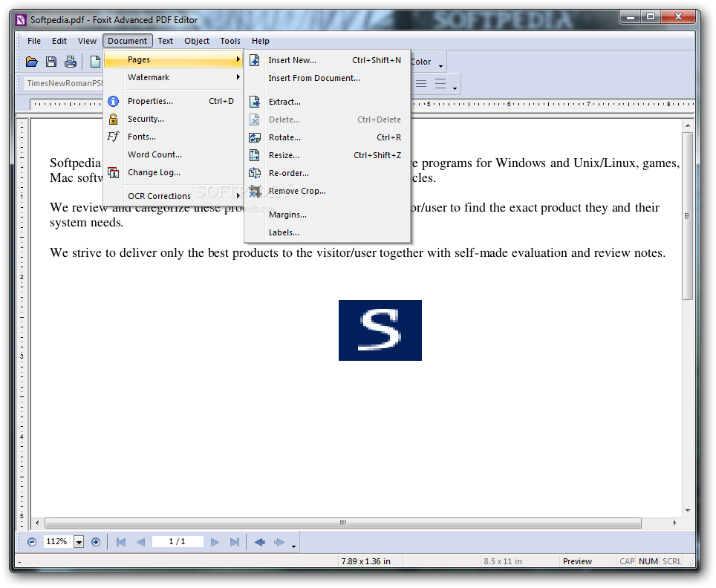Open the File menu

tap(34, 41)
